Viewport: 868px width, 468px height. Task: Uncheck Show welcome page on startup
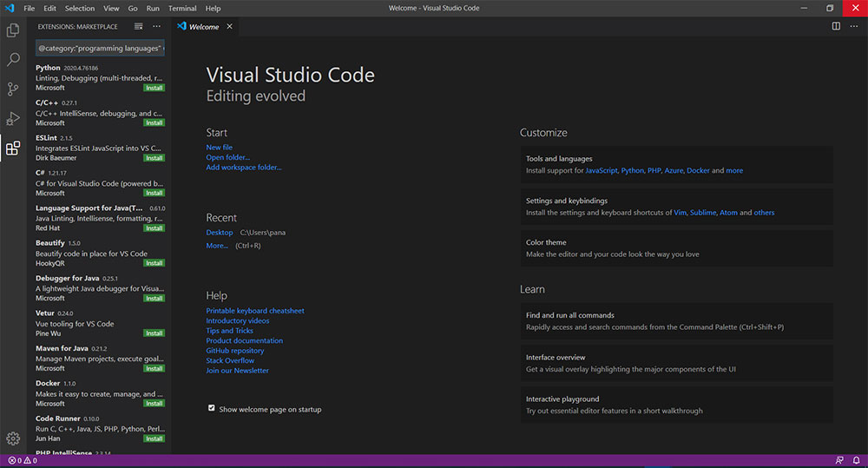211,408
